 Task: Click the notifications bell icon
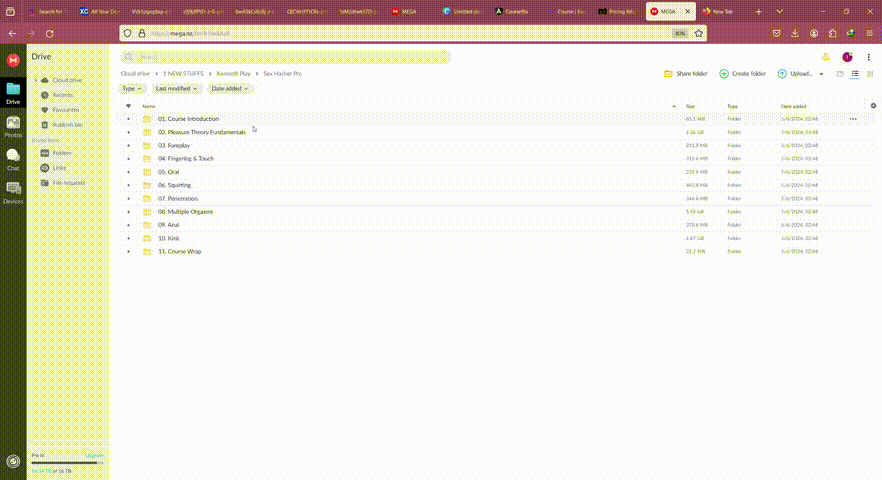tap(825, 57)
